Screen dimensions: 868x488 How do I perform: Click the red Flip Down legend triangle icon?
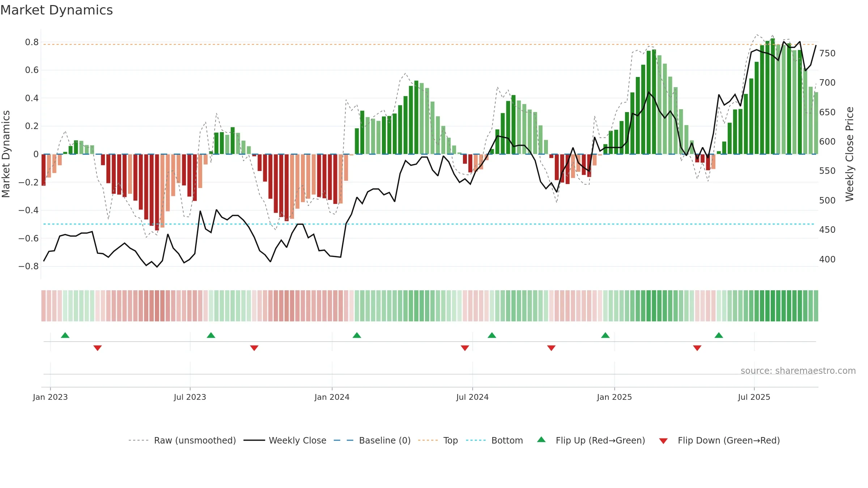click(x=663, y=441)
